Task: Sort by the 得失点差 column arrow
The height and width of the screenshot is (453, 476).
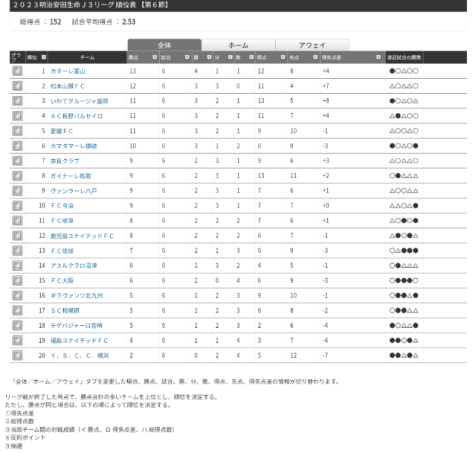Action: click(x=379, y=58)
